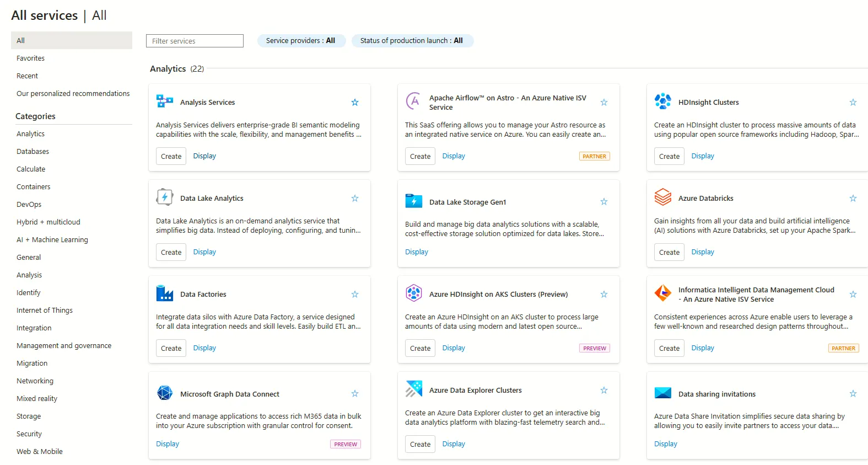Screen dimensions: 868x465
Task: Create an Apache Airflow on Astro resource
Action: [x=420, y=156]
